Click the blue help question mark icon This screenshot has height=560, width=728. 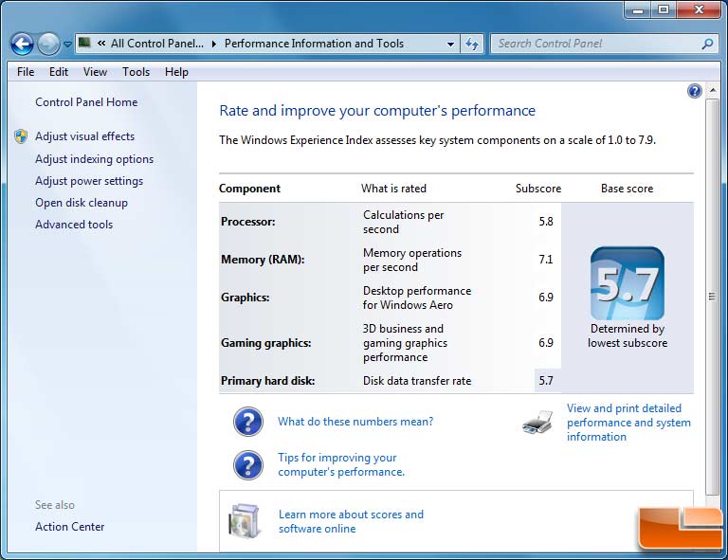(695, 91)
